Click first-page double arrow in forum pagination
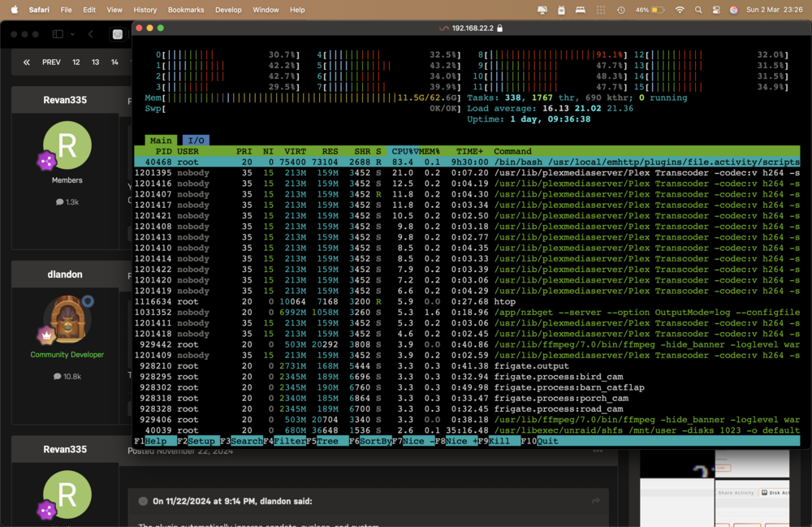Screen dimensions: 812x527 coord(27,63)
